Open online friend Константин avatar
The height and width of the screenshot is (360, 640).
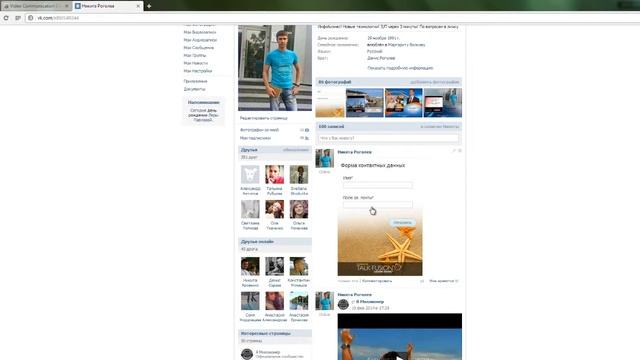point(299,267)
